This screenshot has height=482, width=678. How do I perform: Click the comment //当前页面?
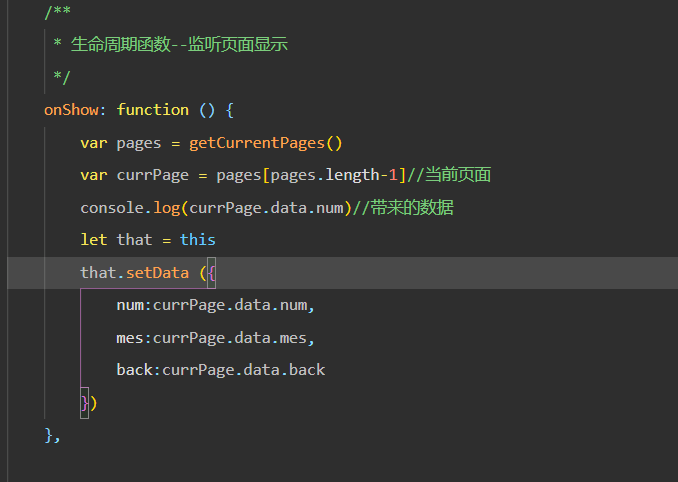[449, 175]
